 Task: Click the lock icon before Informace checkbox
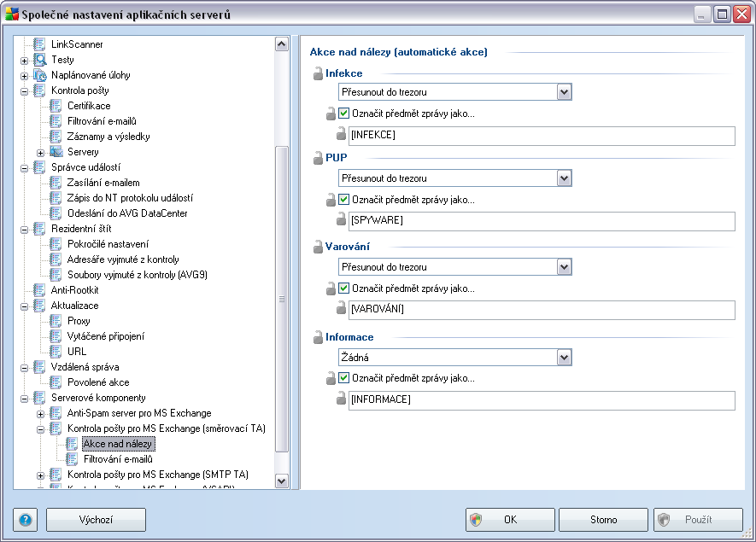[x=331, y=378]
